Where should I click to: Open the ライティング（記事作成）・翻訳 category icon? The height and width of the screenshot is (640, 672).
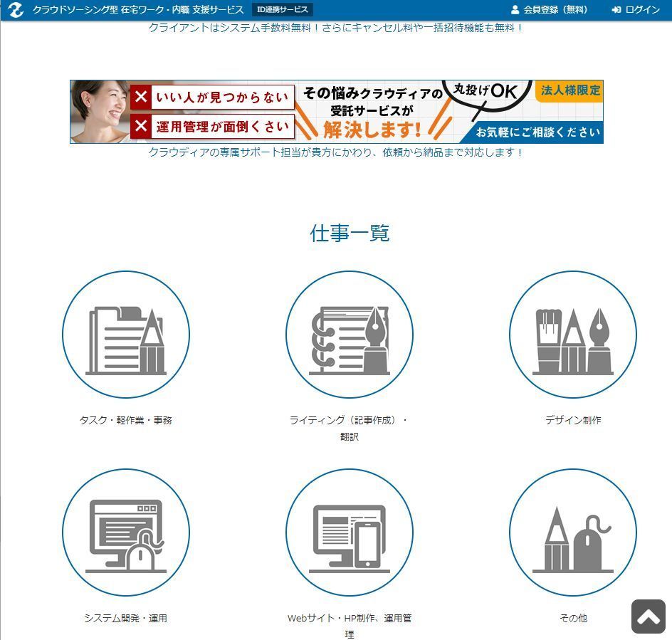(350, 335)
